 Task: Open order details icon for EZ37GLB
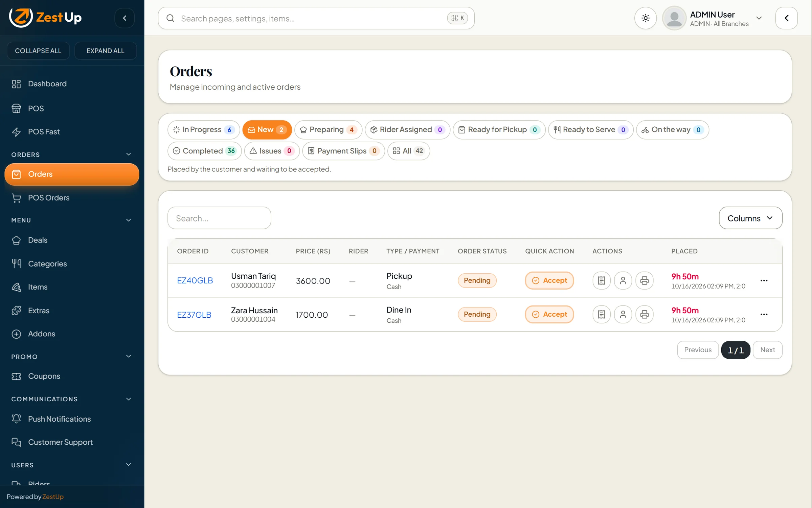point(601,314)
